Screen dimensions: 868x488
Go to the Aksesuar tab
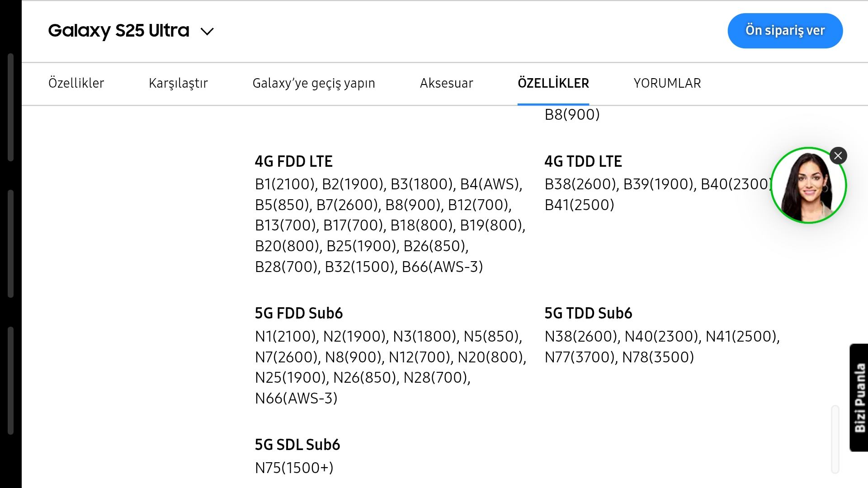[x=446, y=83]
